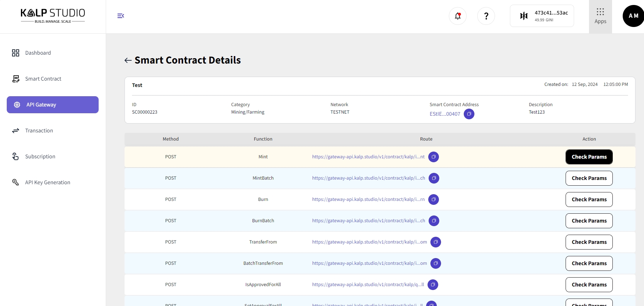Collapse the sidebar with the menu icon
Screen dimensions: 644x306
tap(121, 16)
